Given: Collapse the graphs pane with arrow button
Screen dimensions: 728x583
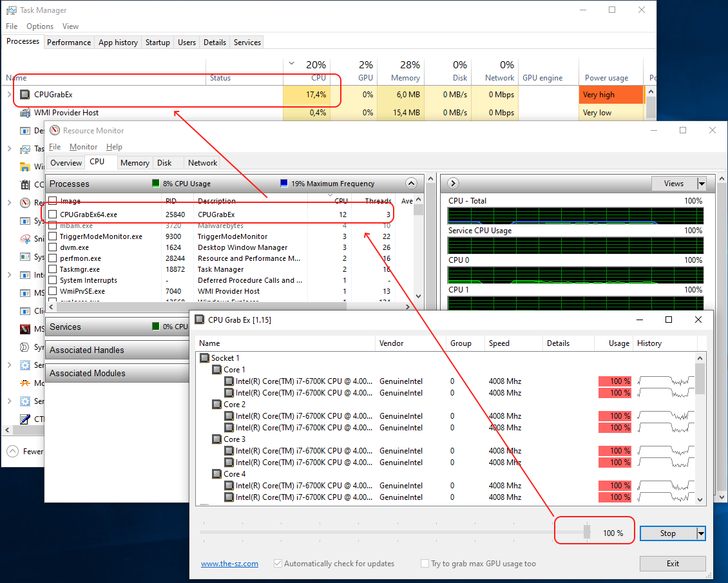Looking at the screenshot, I should [x=453, y=184].
